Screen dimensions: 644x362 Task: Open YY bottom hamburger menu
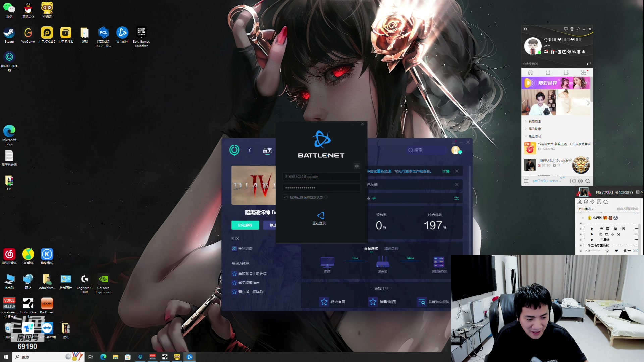(526, 181)
